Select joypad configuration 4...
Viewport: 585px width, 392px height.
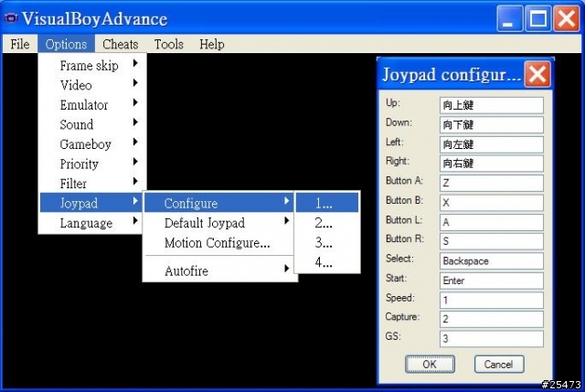[x=327, y=262]
